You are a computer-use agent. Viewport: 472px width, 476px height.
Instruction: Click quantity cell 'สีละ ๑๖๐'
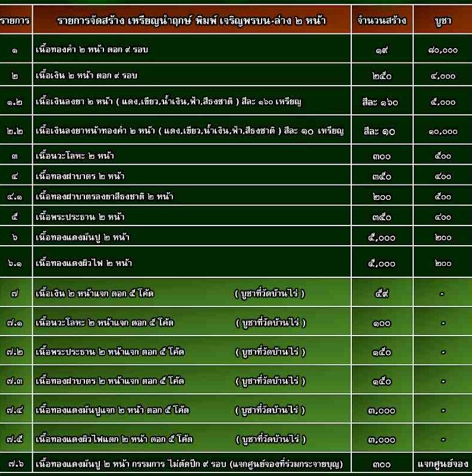pos(380,102)
